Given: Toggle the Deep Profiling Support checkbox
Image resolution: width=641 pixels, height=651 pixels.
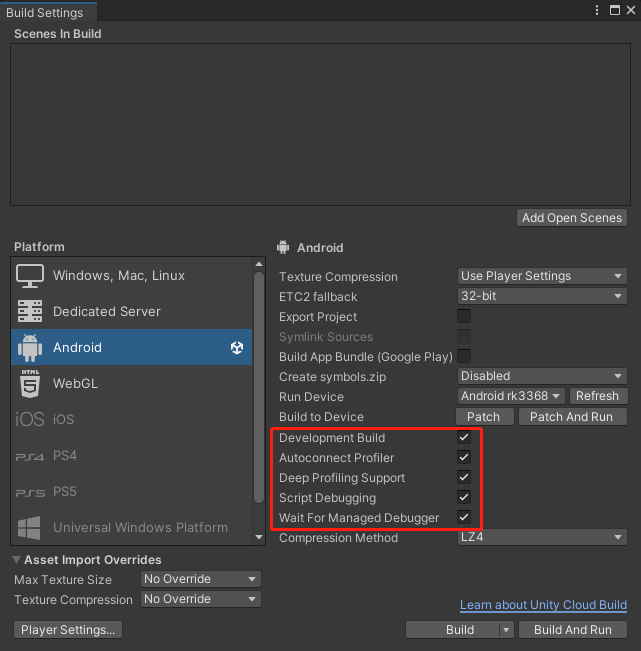Looking at the screenshot, I should click(x=464, y=478).
